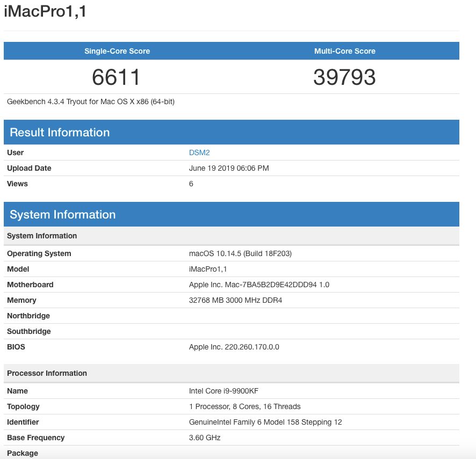Click the iMacPro1,1 page title
This screenshot has height=459, width=476.
45,11
